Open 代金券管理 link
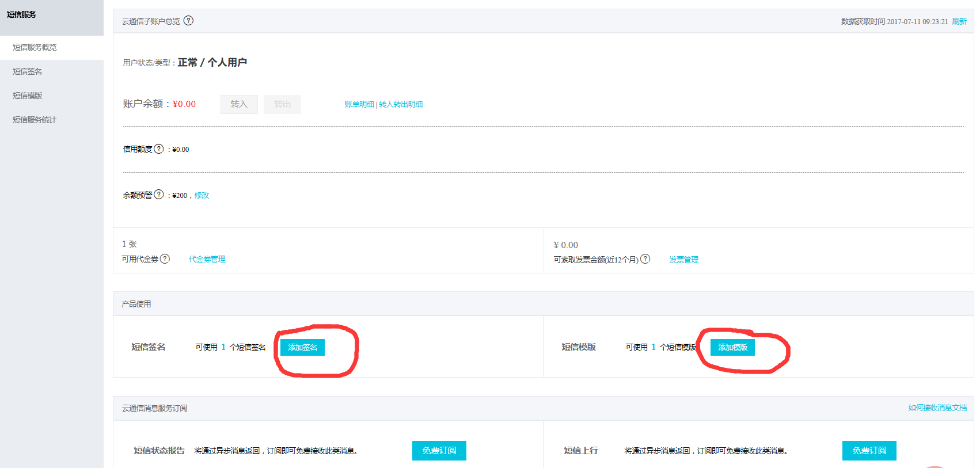The width and height of the screenshot is (980, 468). pyautogui.click(x=207, y=259)
